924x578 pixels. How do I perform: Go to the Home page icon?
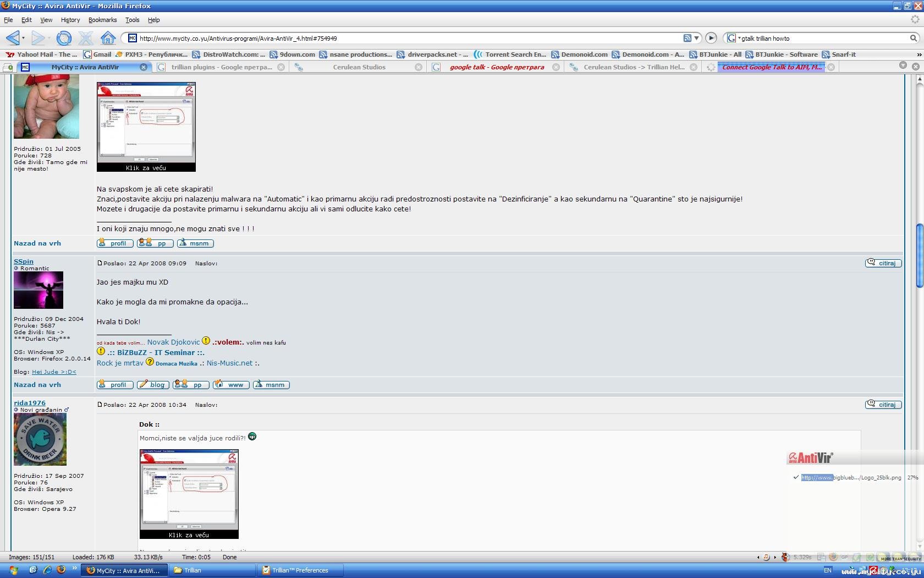(108, 38)
